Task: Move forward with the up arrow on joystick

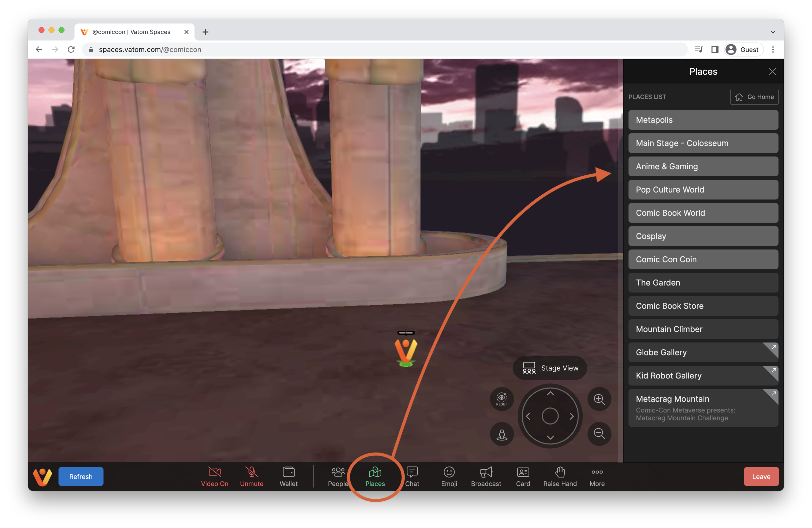Action: (550, 393)
